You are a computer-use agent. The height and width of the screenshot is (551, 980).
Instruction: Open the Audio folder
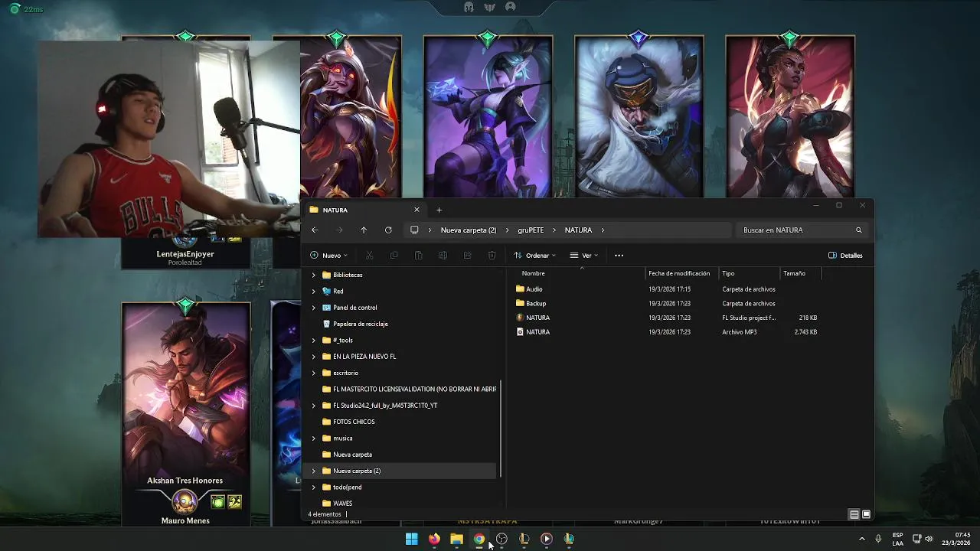pyautogui.click(x=534, y=289)
